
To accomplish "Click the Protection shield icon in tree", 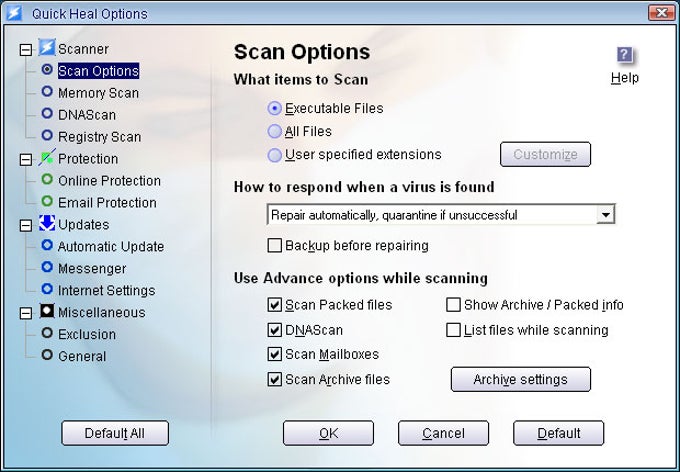I will [x=47, y=157].
